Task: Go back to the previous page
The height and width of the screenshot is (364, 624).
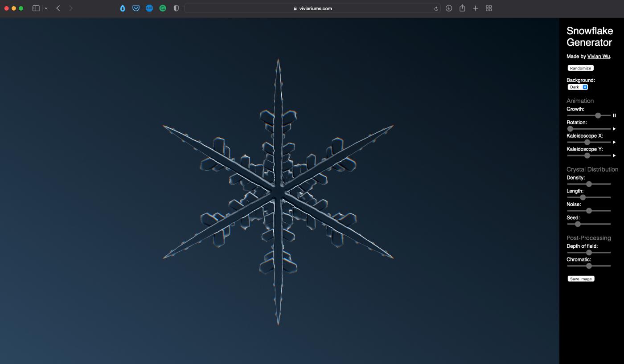Action: [58, 8]
